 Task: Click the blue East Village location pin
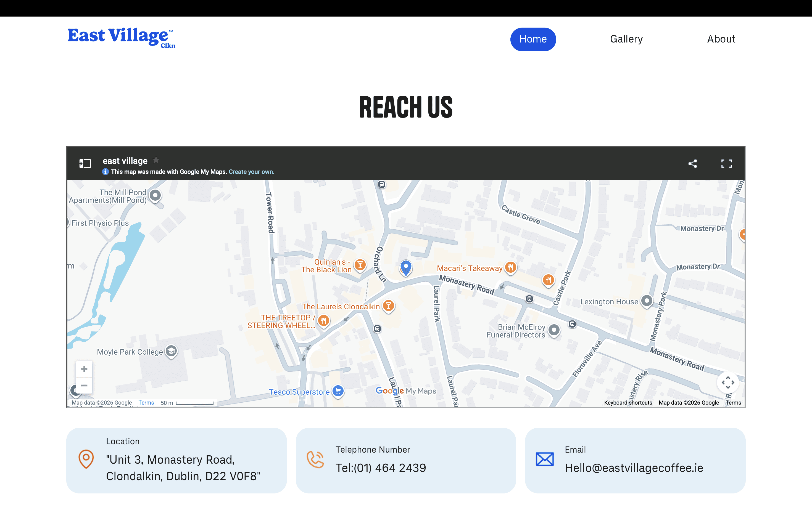click(406, 268)
